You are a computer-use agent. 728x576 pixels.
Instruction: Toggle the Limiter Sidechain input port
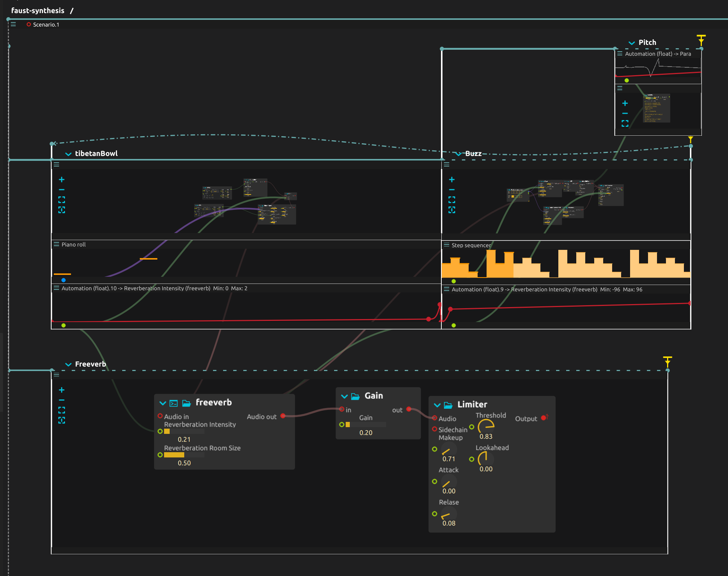point(435,429)
